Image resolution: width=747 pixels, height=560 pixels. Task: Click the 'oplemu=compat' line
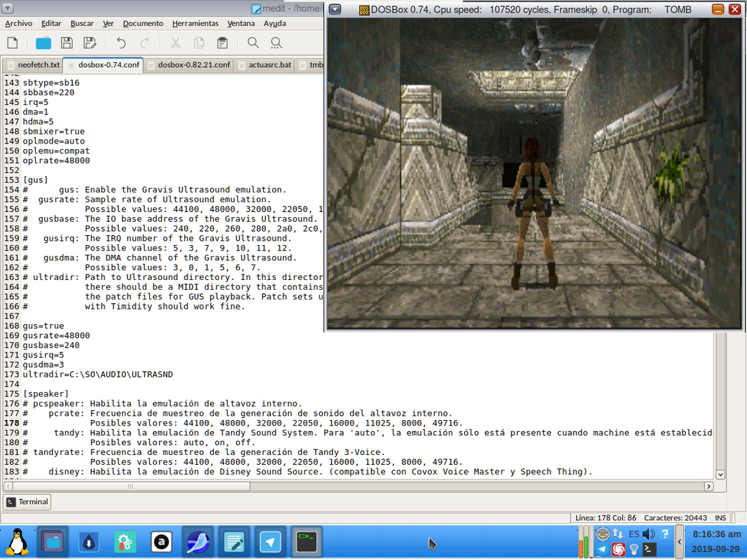point(56,151)
